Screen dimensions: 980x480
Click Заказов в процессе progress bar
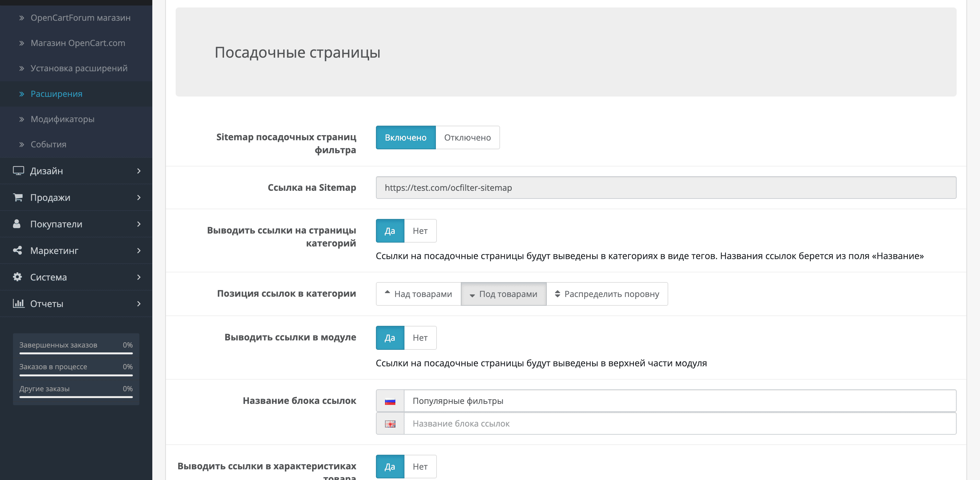pos(76,375)
